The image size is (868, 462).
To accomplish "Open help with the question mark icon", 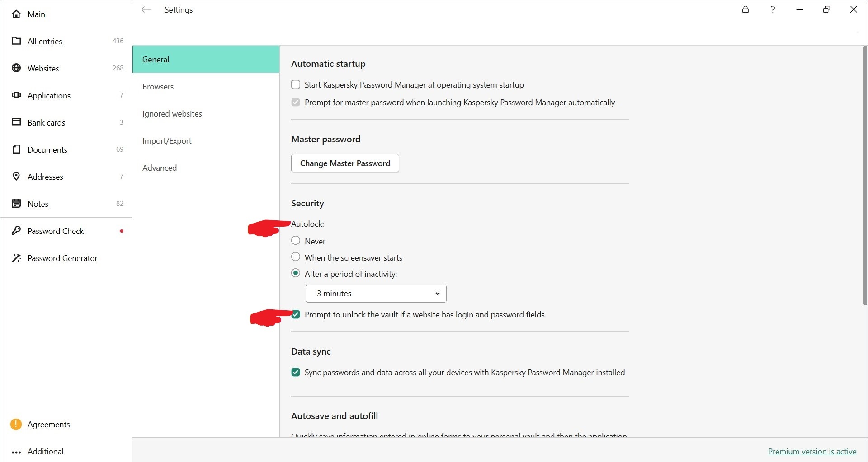I will (773, 9).
